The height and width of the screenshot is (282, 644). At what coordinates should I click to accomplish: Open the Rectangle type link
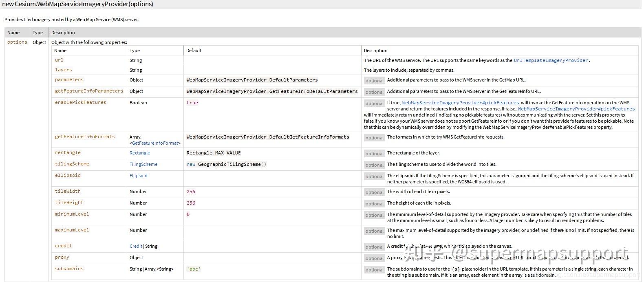point(140,153)
